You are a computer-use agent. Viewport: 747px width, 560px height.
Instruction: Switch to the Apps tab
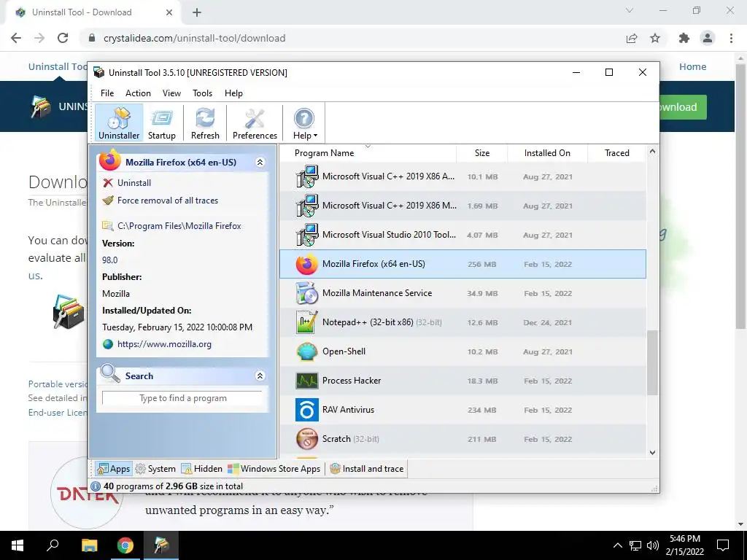point(113,469)
